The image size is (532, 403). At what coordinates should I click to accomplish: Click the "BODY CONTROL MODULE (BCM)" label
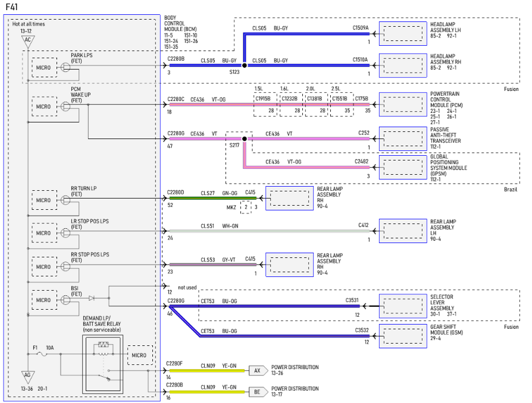[x=180, y=23]
